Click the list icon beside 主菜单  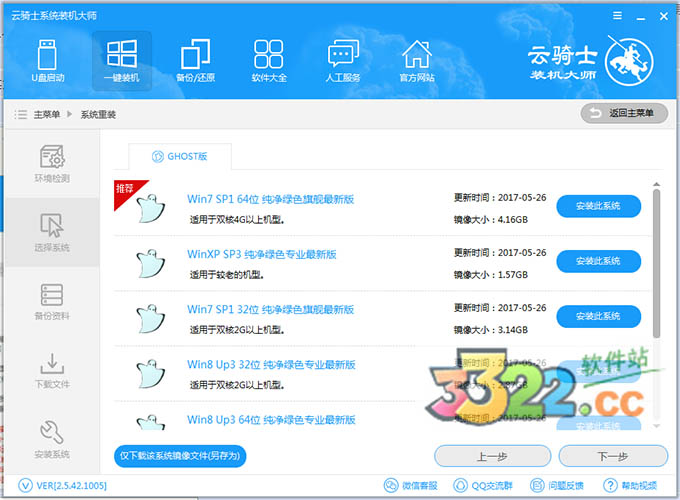(x=20, y=114)
